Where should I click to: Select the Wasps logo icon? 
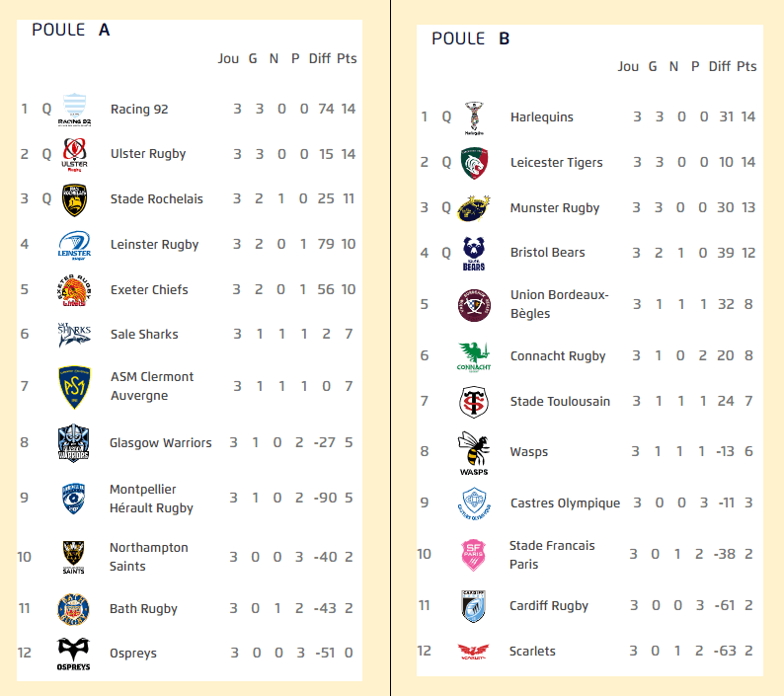pyautogui.click(x=474, y=452)
